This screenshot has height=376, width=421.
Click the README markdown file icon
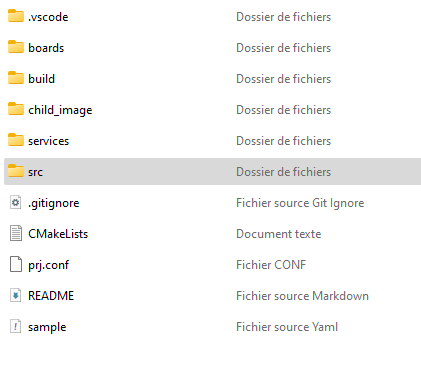pyautogui.click(x=16, y=295)
